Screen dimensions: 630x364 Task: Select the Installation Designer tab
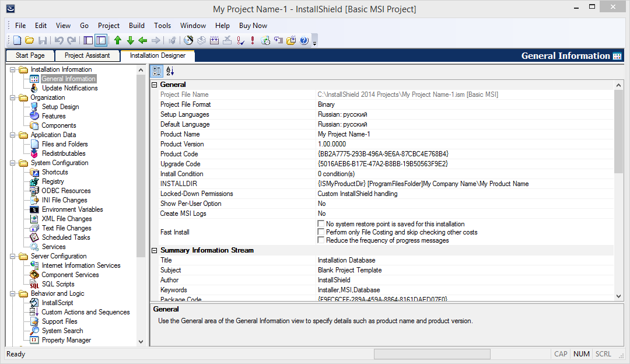(157, 55)
